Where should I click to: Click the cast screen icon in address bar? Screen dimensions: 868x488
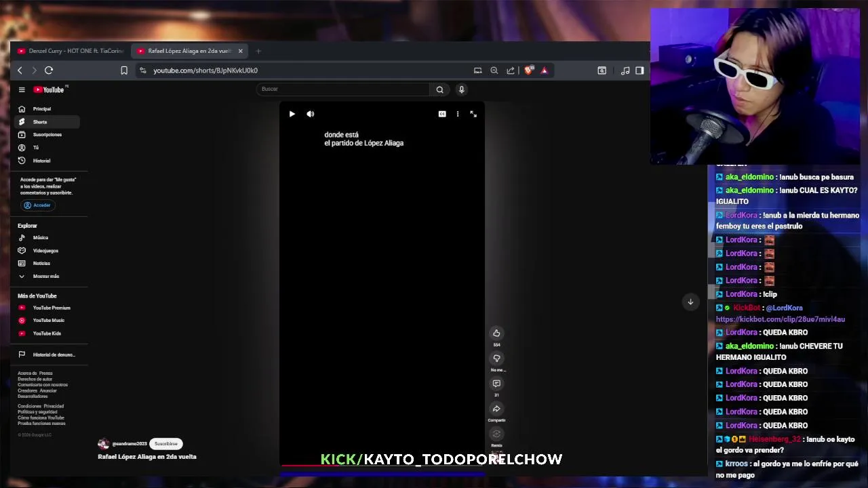[x=478, y=70]
